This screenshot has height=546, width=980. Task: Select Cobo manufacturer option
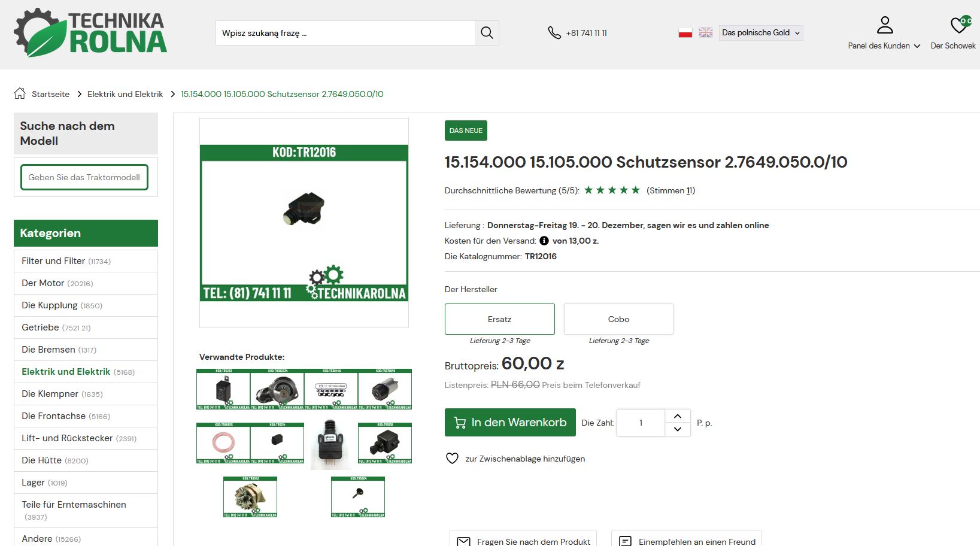618,319
